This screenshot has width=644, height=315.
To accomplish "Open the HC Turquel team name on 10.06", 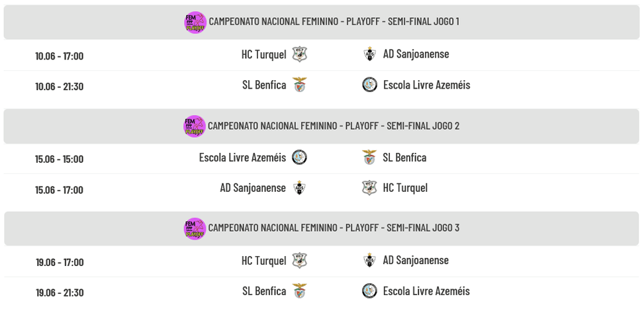I will (263, 54).
